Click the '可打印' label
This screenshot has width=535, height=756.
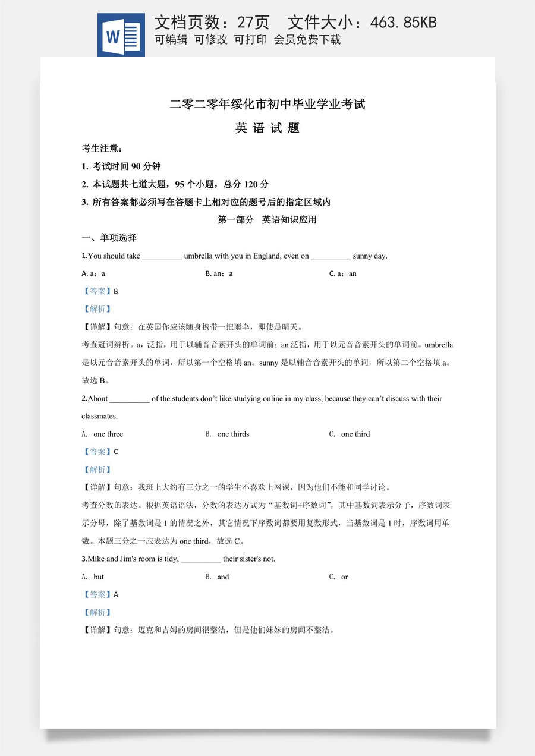click(250, 40)
